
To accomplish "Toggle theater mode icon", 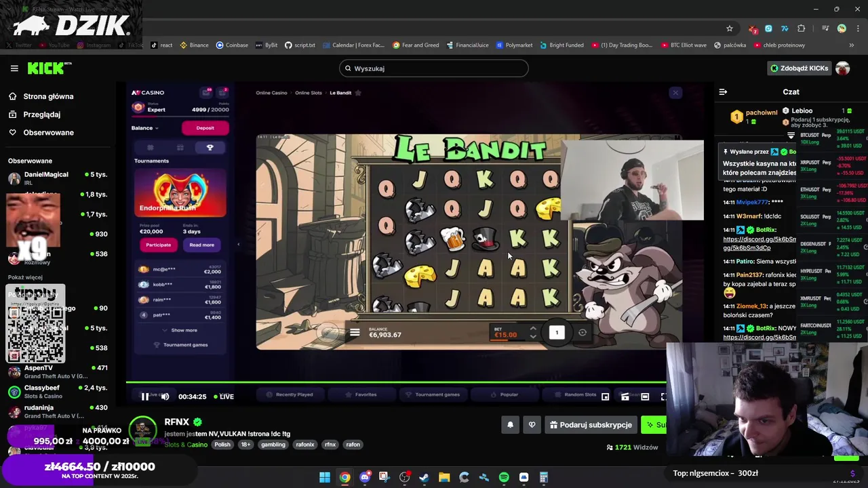I will pos(645,397).
